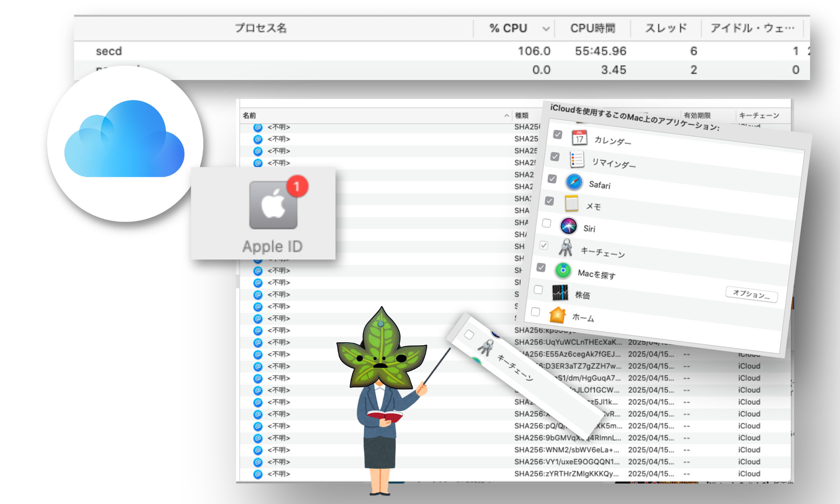
Task: Click the Notes (メモ) app icon
Action: tap(571, 204)
